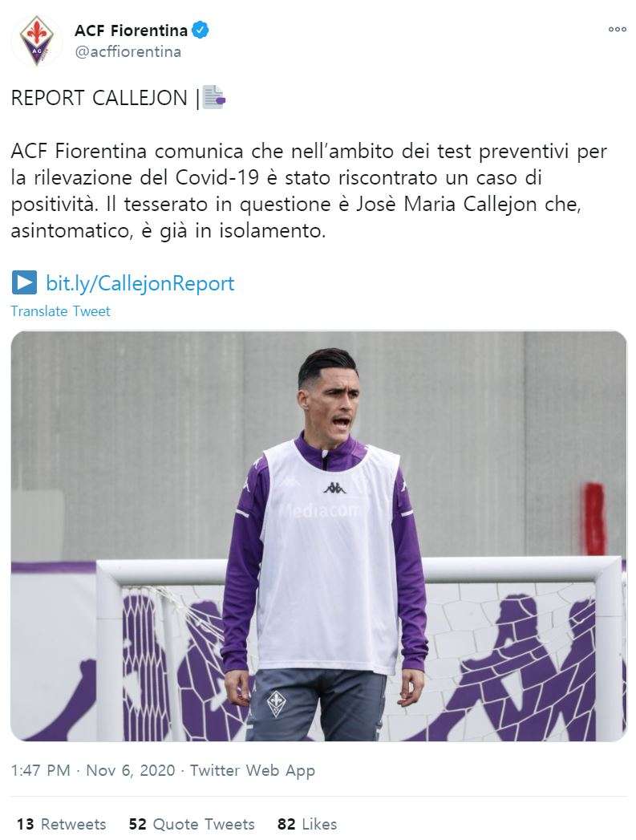This screenshot has width=636, height=840.
Task: Click the Fiorentina crest on the shorts
Action: coord(277,704)
